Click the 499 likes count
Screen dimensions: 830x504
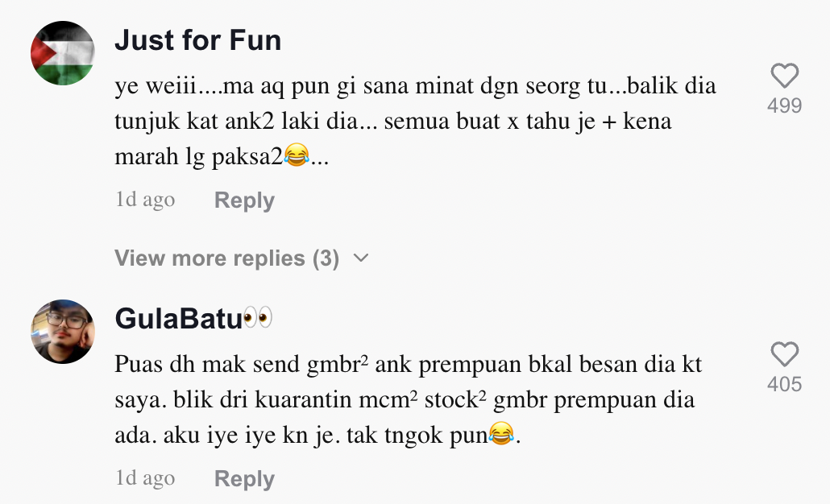click(784, 105)
